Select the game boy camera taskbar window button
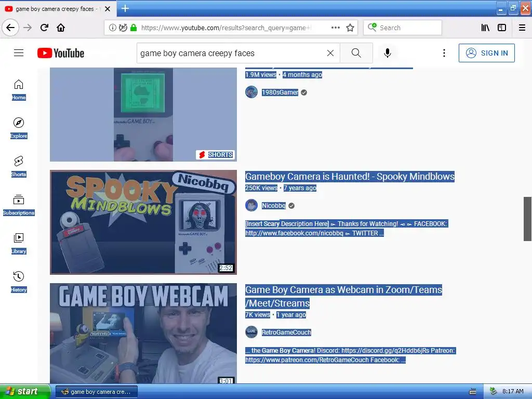The width and height of the screenshot is (532, 399). [x=96, y=392]
